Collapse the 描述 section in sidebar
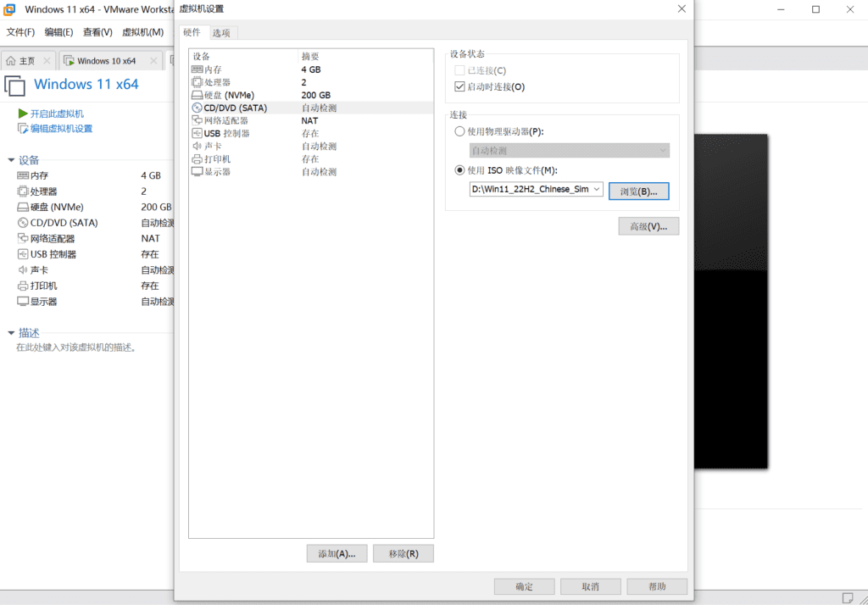 (11, 333)
